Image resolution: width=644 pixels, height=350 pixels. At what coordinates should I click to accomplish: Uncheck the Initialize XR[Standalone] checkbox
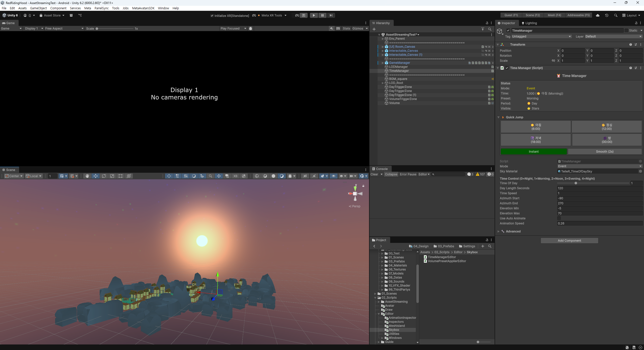(212, 16)
